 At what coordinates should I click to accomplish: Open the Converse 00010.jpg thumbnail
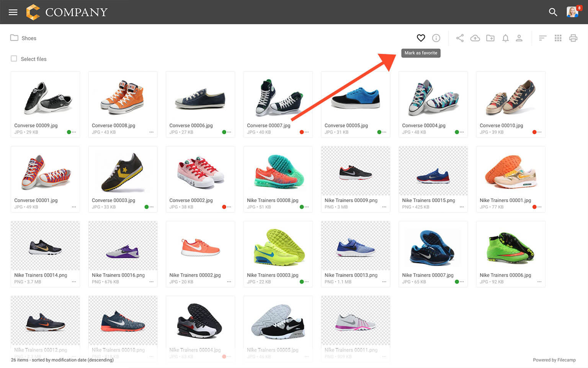coord(511,96)
